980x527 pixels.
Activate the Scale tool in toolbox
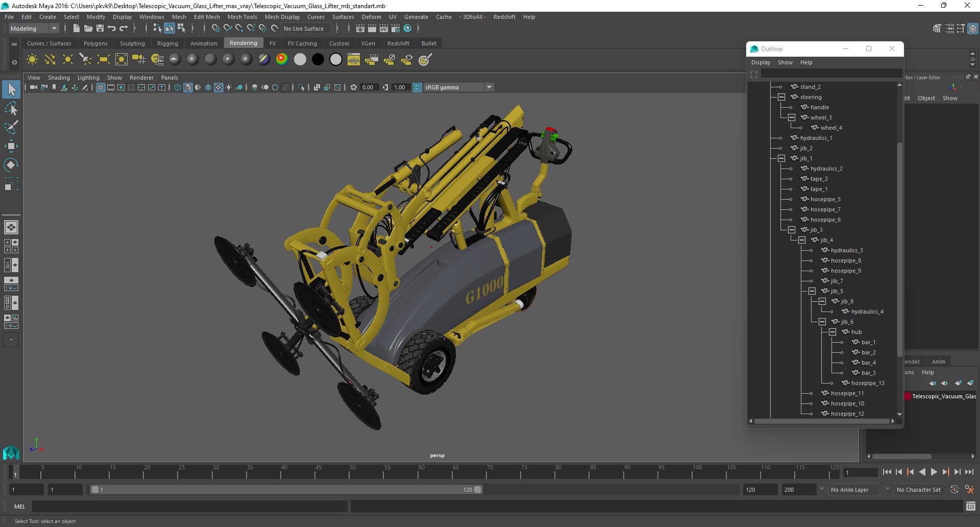(11, 183)
